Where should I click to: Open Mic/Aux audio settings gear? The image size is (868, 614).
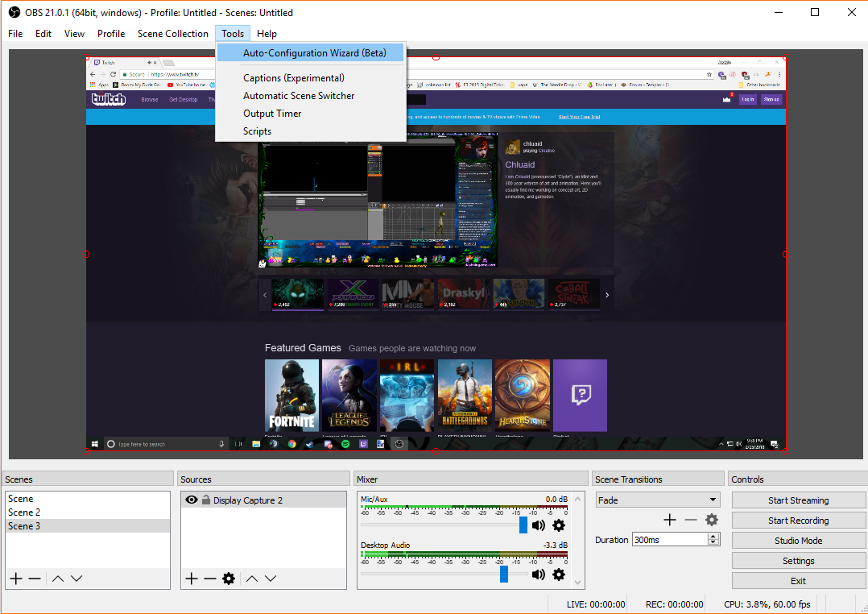(559, 525)
